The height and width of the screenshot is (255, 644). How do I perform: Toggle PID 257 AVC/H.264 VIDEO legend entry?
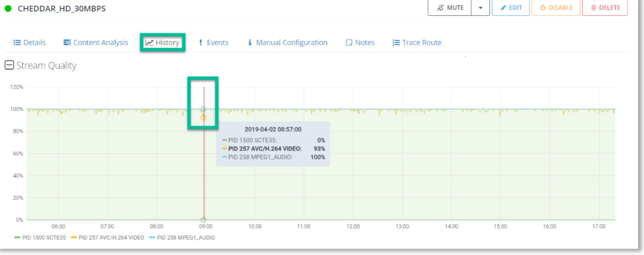point(107,238)
